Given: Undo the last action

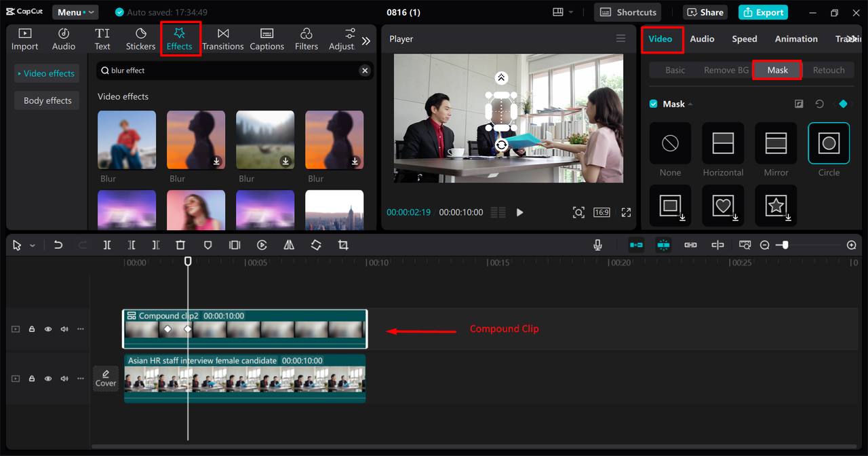Looking at the screenshot, I should click(x=58, y=245).
